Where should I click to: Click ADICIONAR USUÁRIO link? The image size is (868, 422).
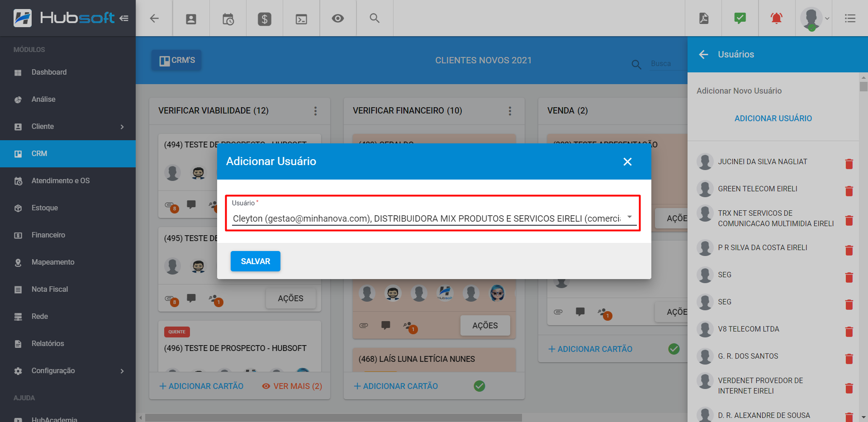(x=773, y=118)
